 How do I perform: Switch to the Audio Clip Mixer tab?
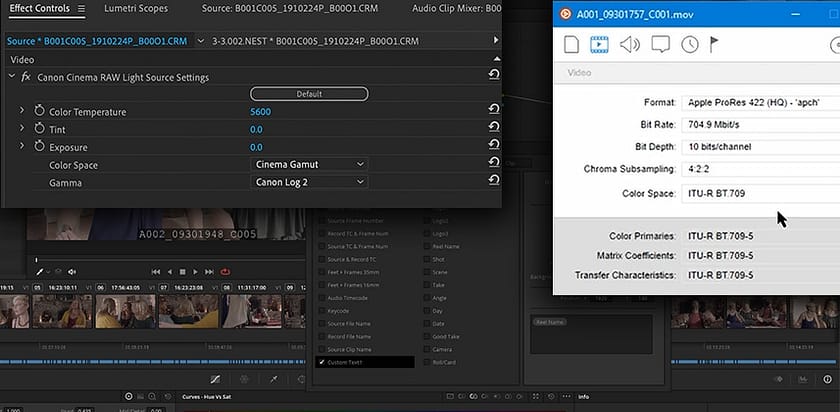tap(457, 9)
